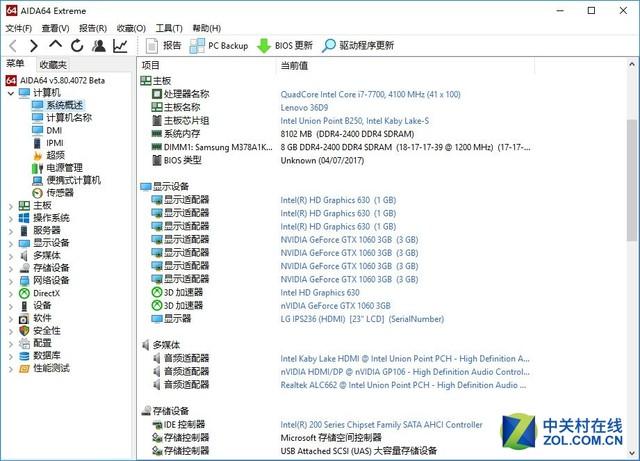Click the DIMM1: Samsung M378A1K... row
The image size is (640, 461).
click(341, 147)
